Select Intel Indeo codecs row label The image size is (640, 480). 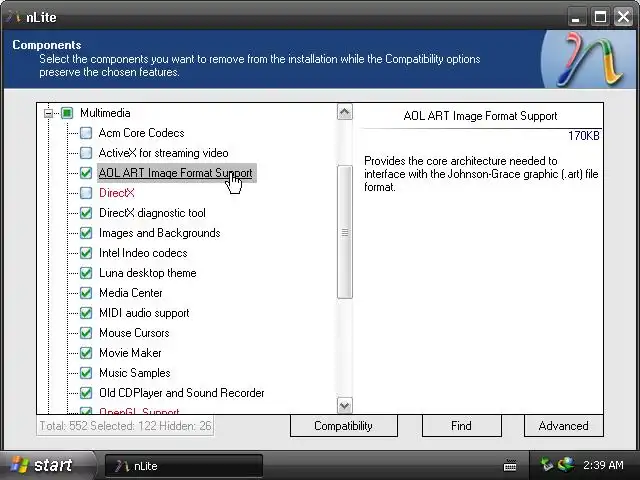coord(143,253)
